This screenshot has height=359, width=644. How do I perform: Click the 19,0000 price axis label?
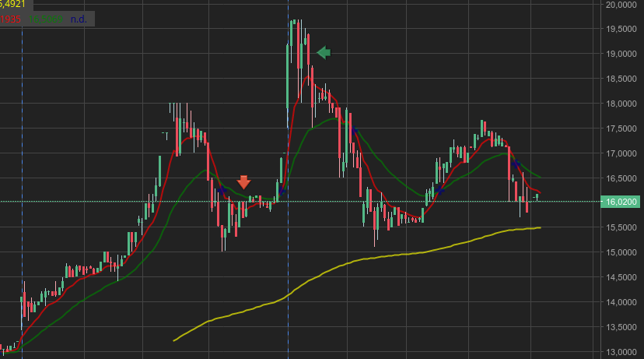coord(622,54)
